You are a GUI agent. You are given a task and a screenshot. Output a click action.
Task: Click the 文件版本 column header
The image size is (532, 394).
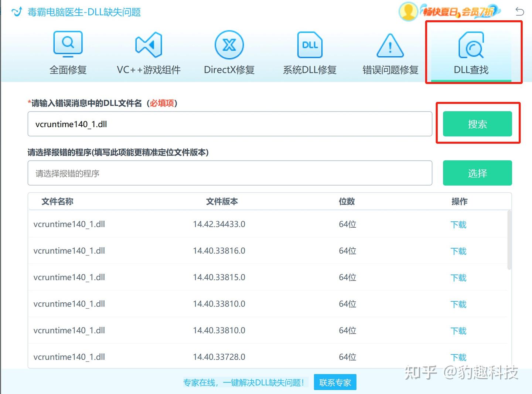pos(222,201)
